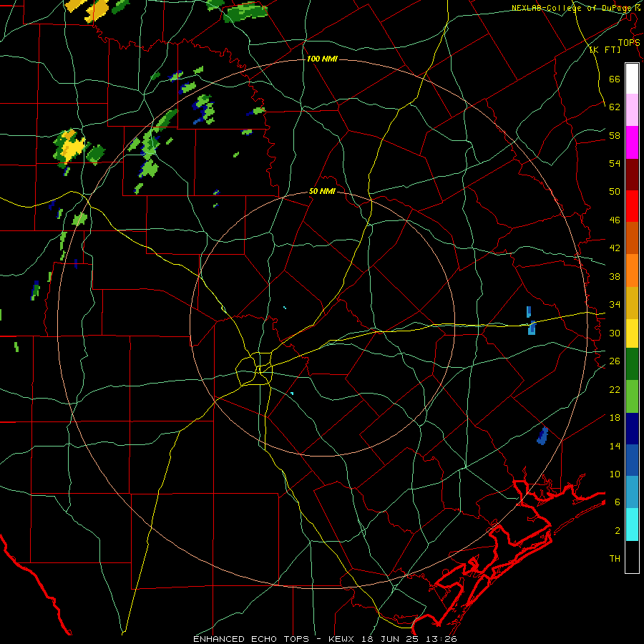The height and width of the screenshot is (644, 644).
Task: Select the black TH swatch at legend bottom
Action: point(632,557)
